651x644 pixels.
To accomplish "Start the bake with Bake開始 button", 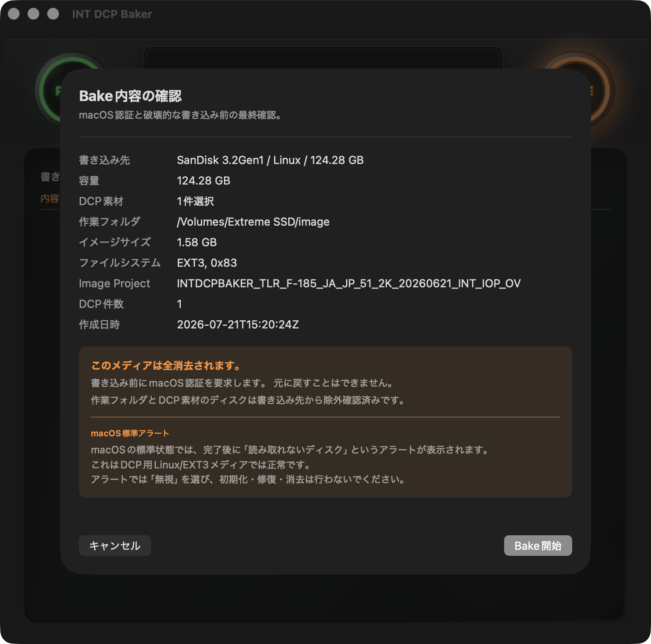I will tap(538, 546).
